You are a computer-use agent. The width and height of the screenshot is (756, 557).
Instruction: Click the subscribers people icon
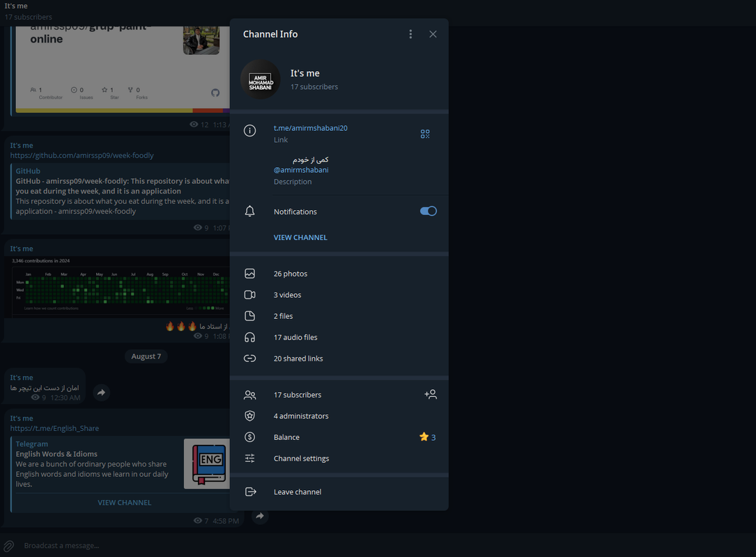[x=249, y=395]
